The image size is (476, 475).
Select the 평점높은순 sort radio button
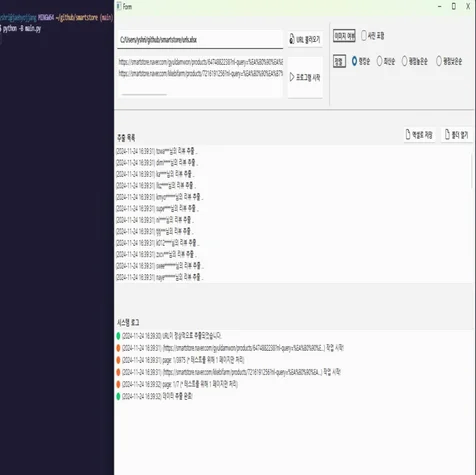click(x=404, y=61)
